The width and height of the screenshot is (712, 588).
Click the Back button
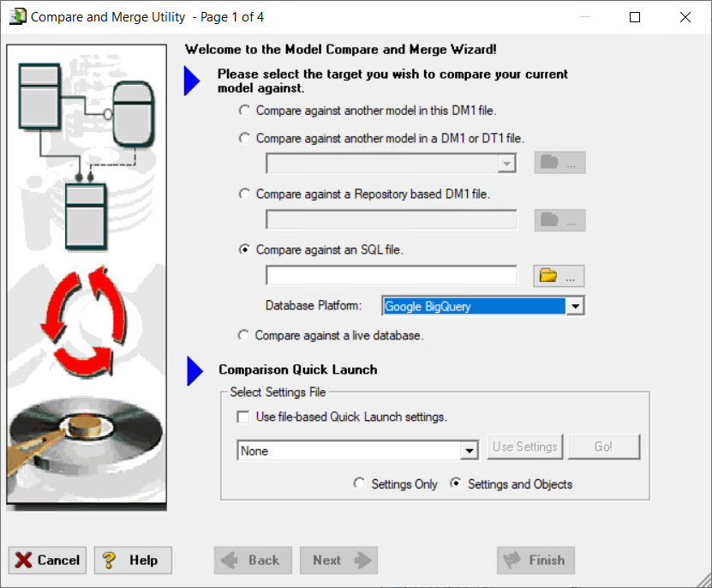(x=253, y=560)
